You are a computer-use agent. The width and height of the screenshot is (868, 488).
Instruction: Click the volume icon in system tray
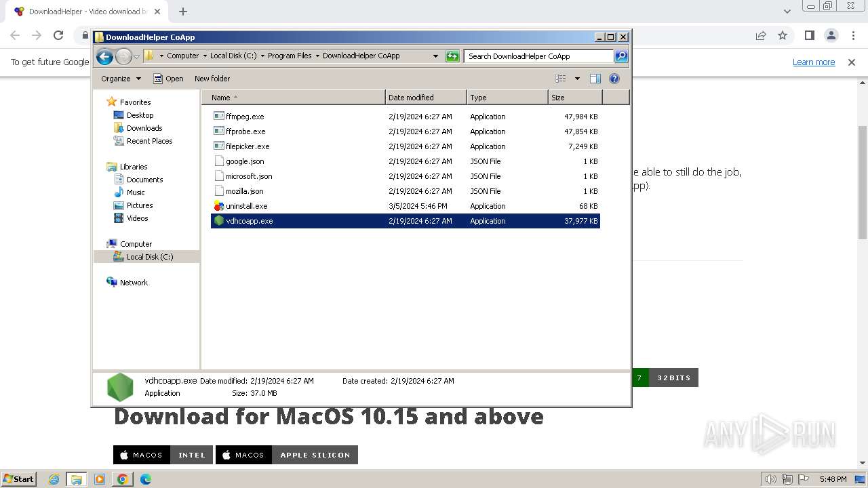tap(770, 479)
